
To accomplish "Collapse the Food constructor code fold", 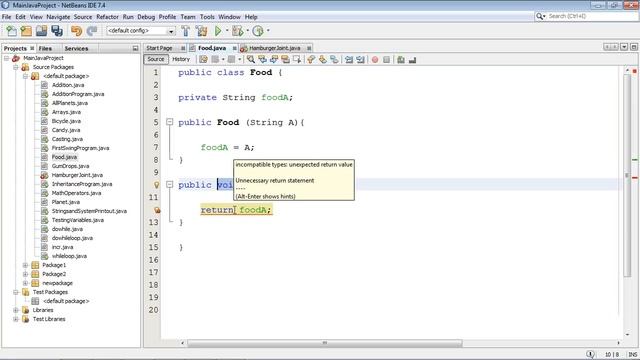I will pyautogui.click(x=169, y=122).
